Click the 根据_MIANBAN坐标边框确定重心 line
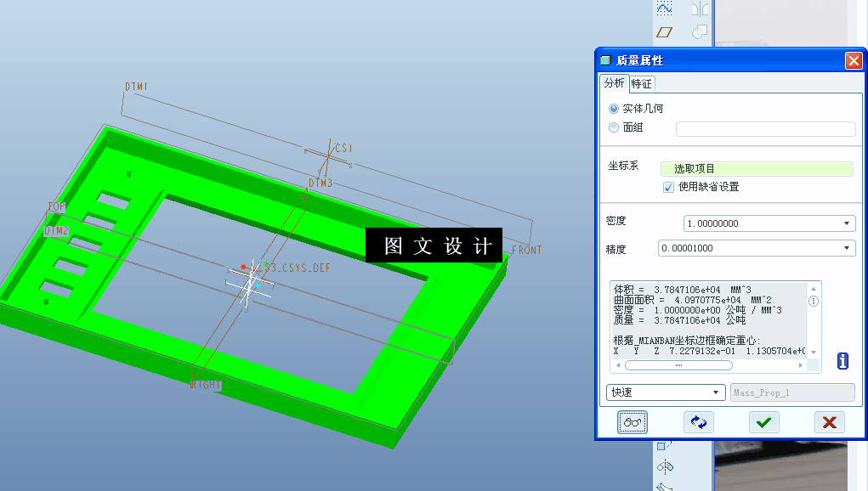 [x=686, y=341]
